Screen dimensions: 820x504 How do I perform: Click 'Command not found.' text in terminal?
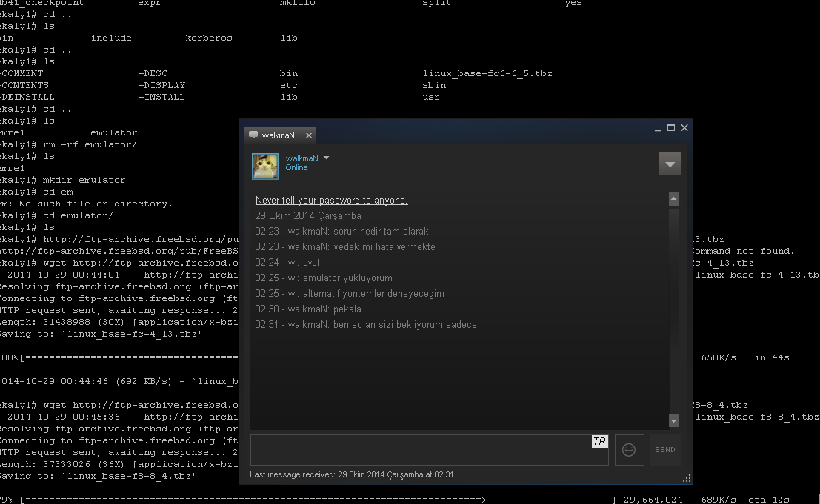click(743, 251)
